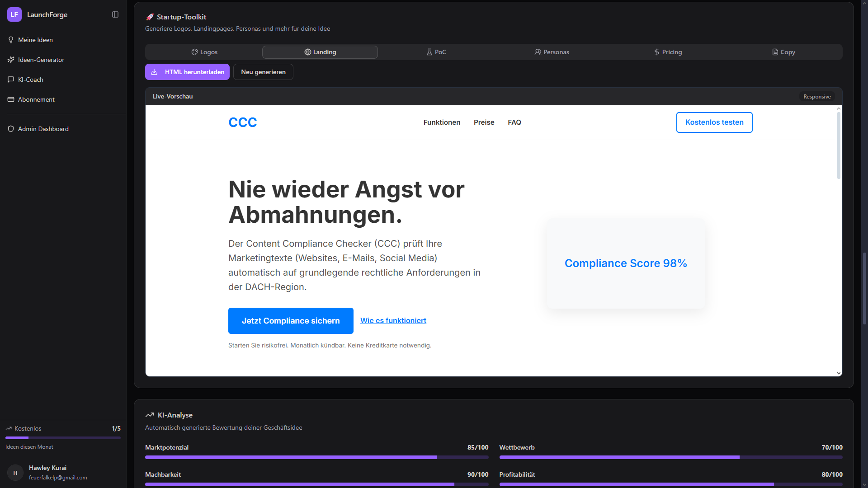Switch to the PoC tab
The width and height of the screenshot is (868, 488).
pos(436,52)
